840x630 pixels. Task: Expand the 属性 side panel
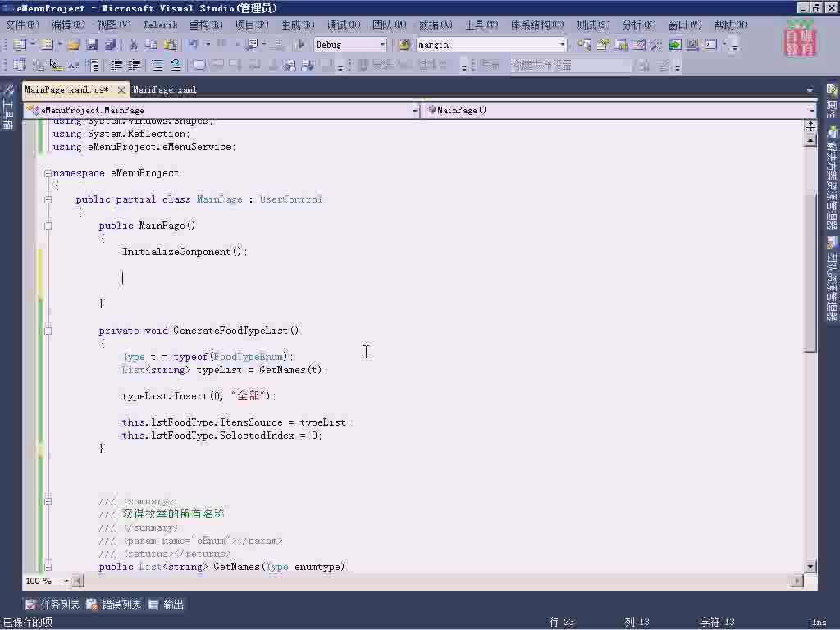(832, 102)
